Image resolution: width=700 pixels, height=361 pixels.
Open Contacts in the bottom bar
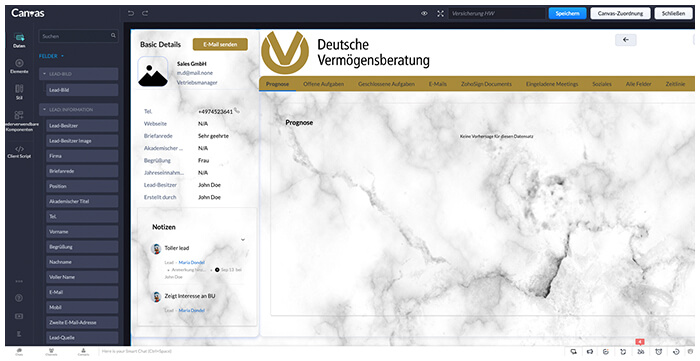click(83, 352)
